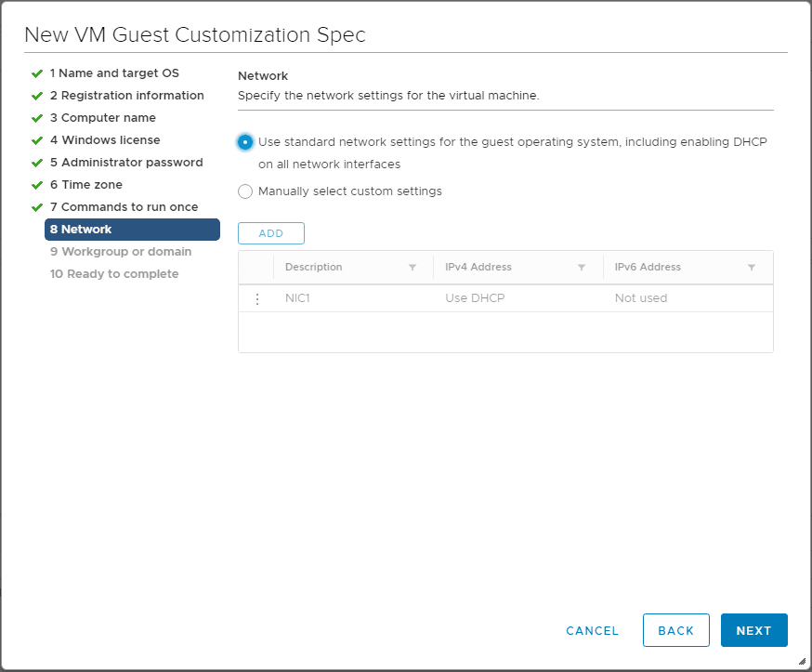The height and width of the screenshot is (672, 812).
Task: Proceed with the NEXT button
Action: [x=753, y=630]
